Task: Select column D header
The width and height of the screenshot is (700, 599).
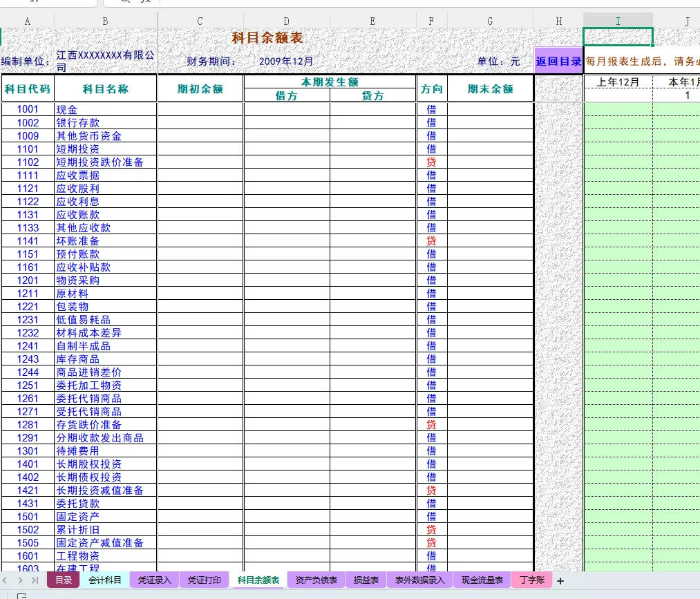Action: (286, 21)
